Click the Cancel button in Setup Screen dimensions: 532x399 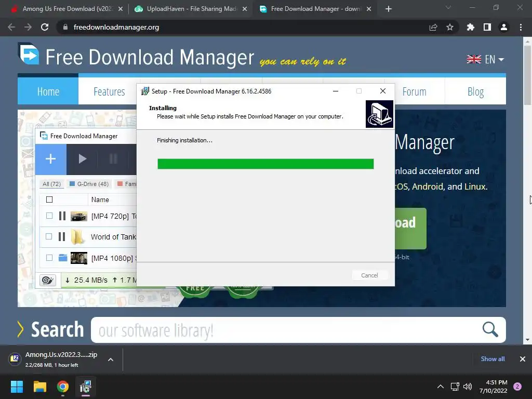tap(369, 275)
